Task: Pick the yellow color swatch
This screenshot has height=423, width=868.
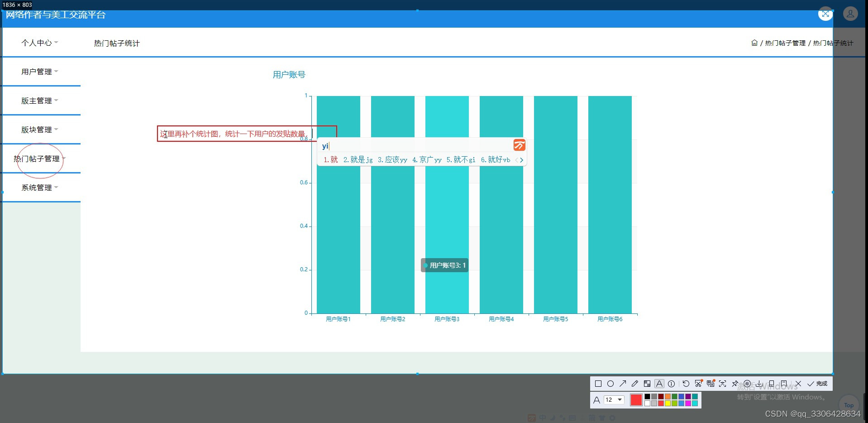Action: [668, 403]
